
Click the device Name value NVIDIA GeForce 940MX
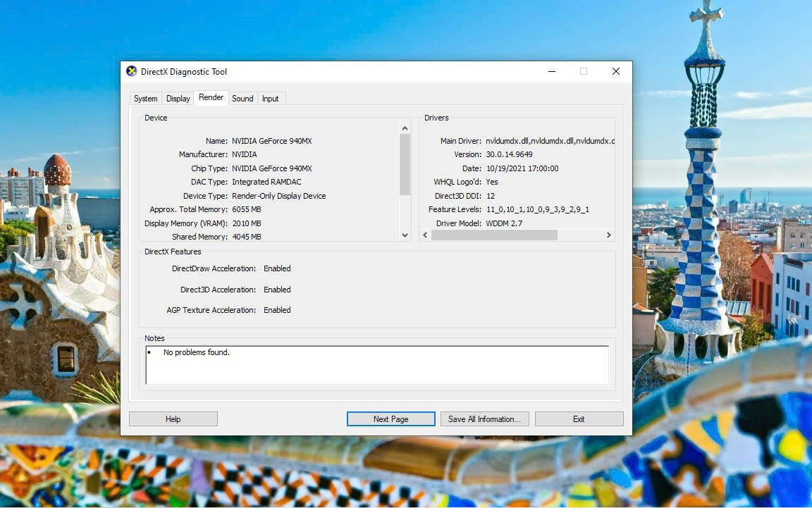tap(272, 141)
